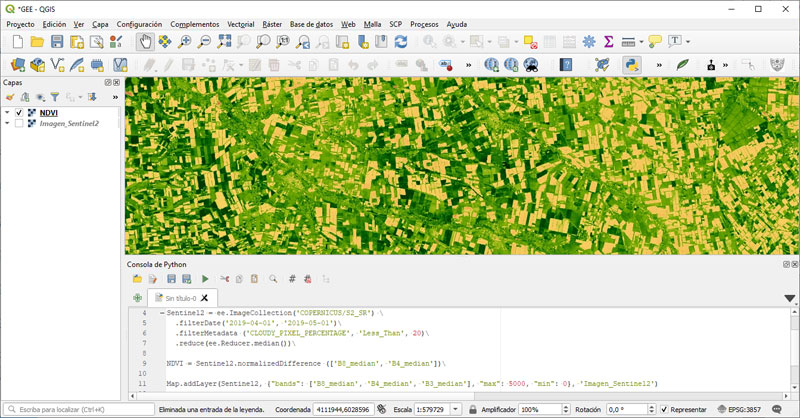Click the Coordenada value field
Screen dimensions: 800x418
tap(344, 409)
